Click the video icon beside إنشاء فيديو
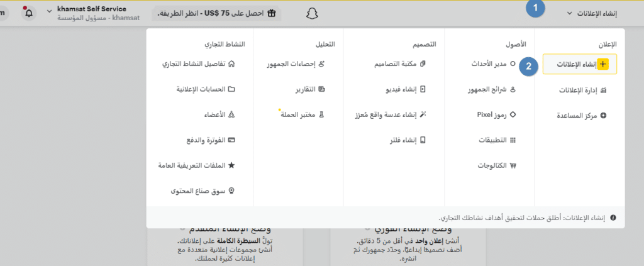Viewport: 644px width, 266px height. tap(423, 89)
